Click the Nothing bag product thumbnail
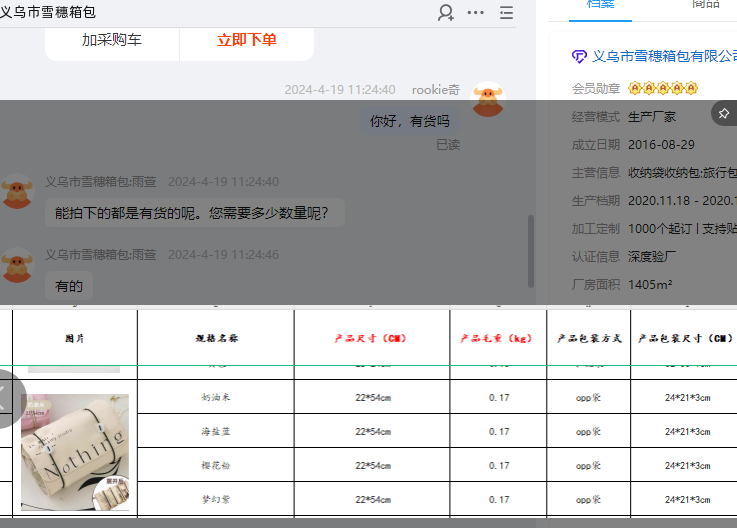 75,451
